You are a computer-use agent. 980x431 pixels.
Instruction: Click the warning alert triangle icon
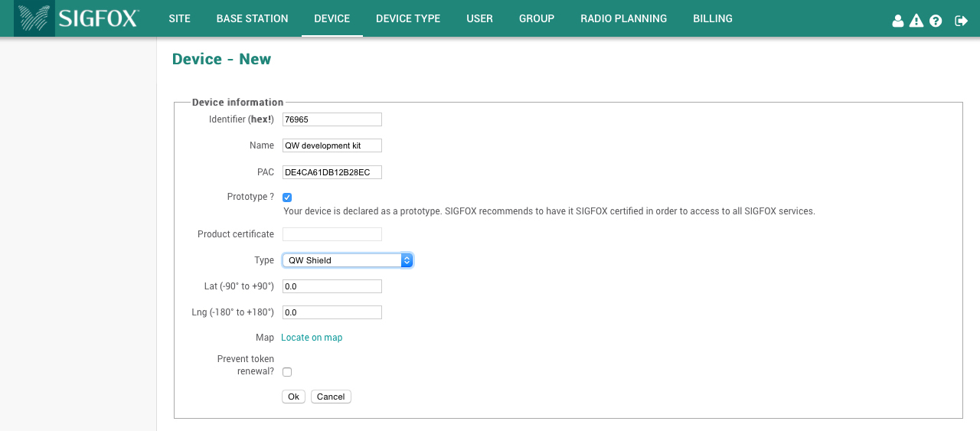click(916, 21)
